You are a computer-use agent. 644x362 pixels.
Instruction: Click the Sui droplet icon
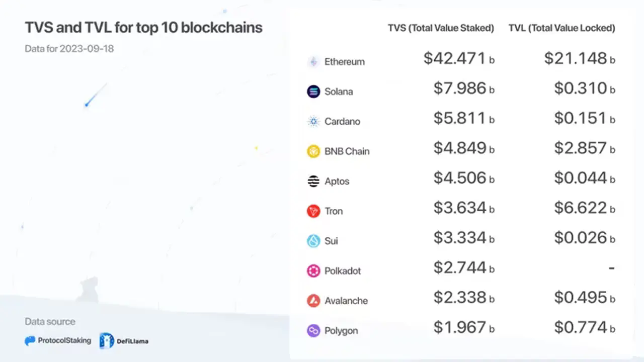tap(313, 241)
